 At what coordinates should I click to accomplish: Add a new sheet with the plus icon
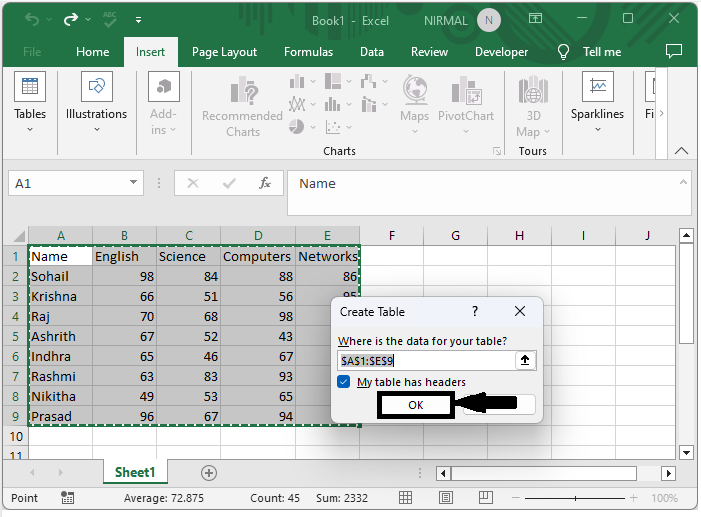[x=209, y=472]
